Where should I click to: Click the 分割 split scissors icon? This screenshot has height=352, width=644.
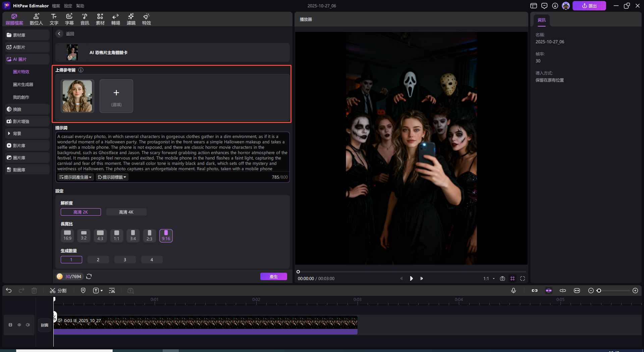click(x=53, y=291)
